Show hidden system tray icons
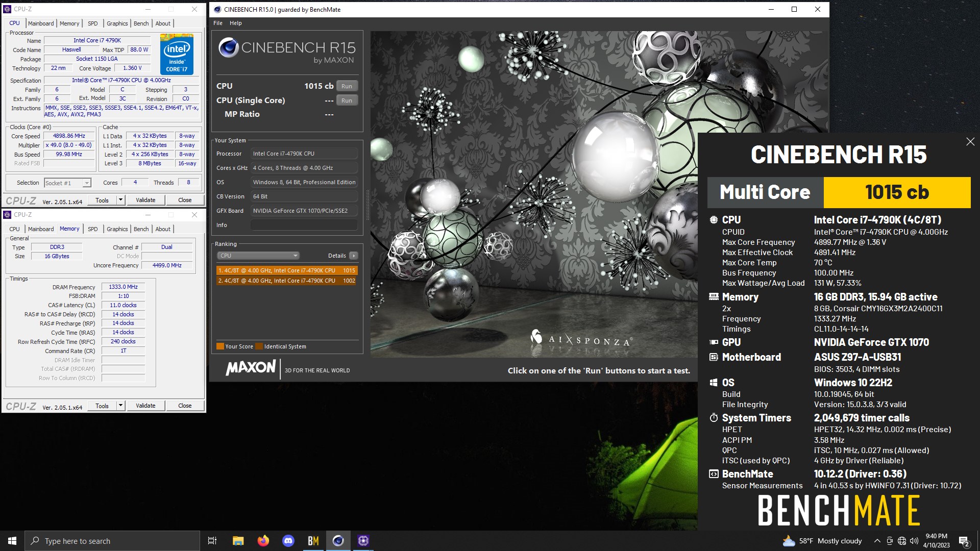 point(877,541)
